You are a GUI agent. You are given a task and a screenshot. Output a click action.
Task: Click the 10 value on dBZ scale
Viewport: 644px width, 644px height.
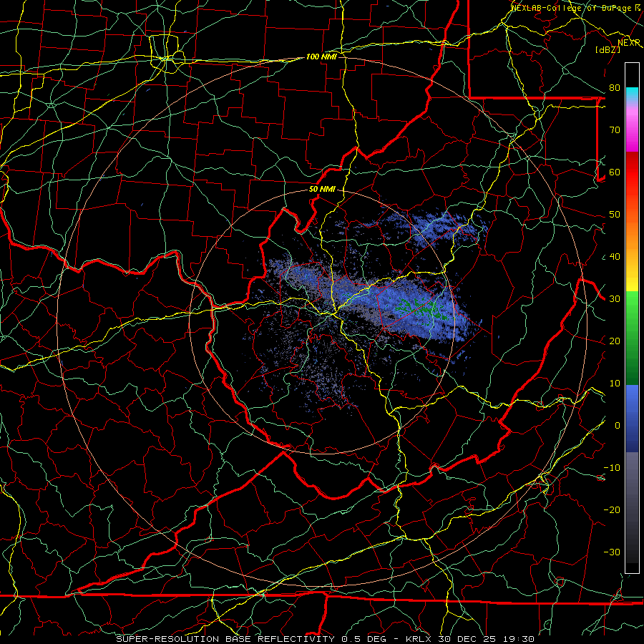click(x=615, y=384)
